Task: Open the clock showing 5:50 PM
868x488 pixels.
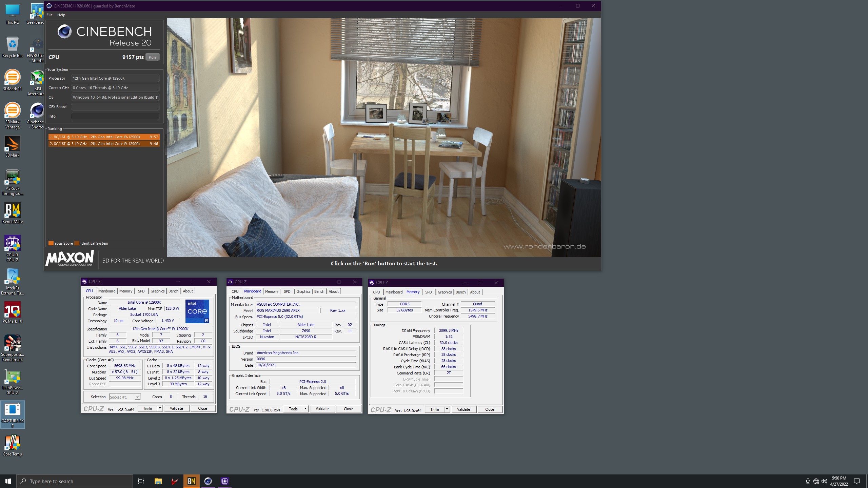Action: tap(839, 481)
